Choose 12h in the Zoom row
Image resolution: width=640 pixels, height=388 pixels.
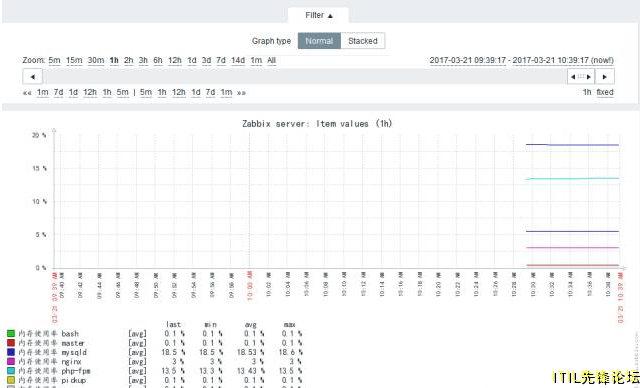click(175, 60)
